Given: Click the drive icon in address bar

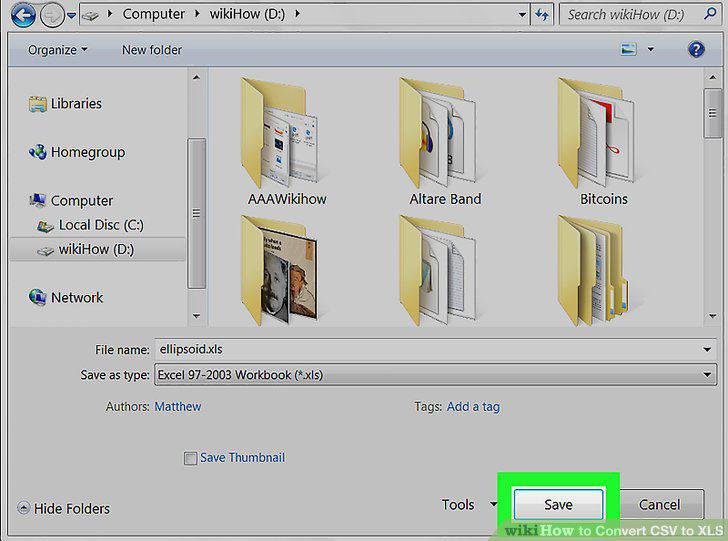Looking at the screenshot, I should [91, 15].
